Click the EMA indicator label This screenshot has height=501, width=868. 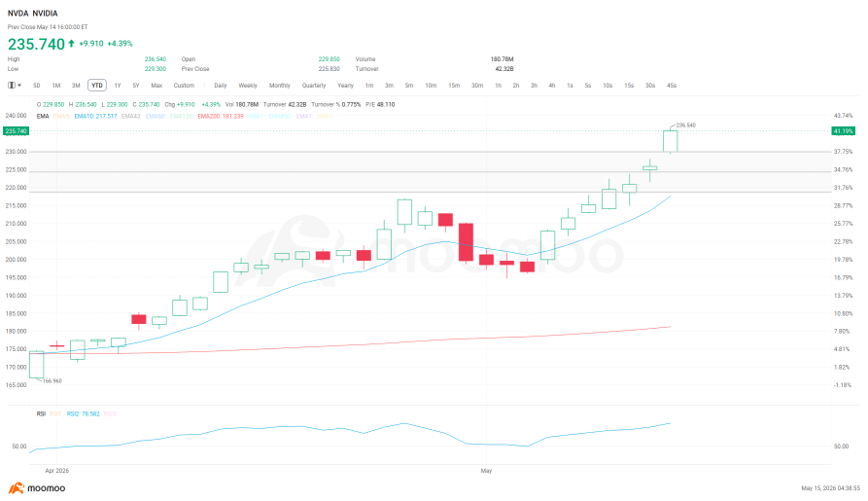tap(43, 117)
